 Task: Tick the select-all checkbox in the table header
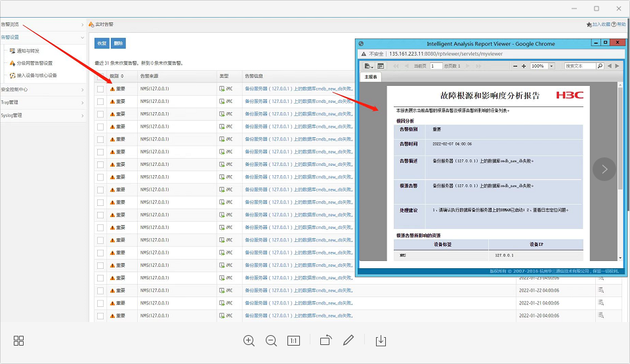click(100, 76)
